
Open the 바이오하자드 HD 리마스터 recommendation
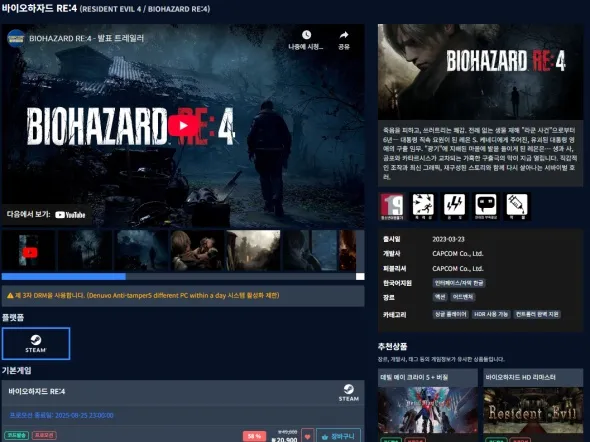pos(533,405)
